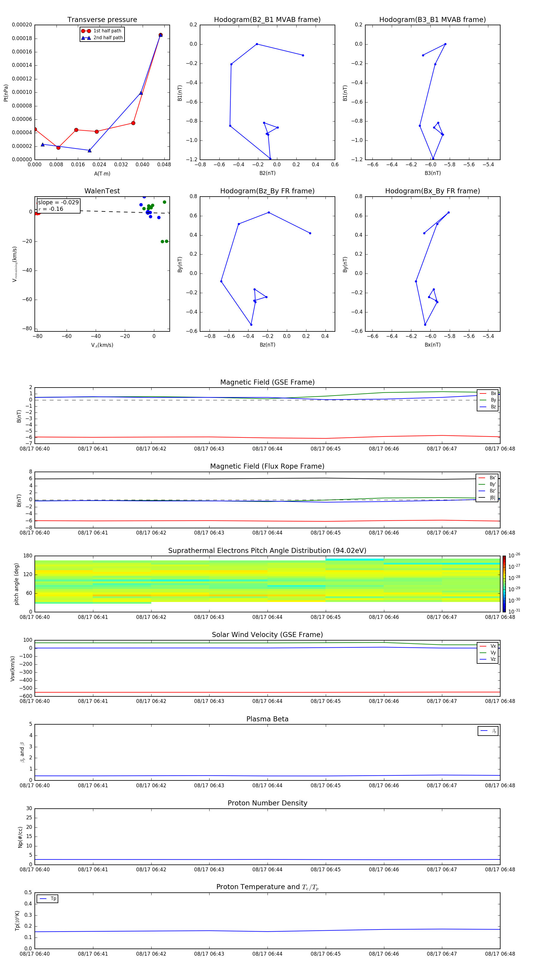Select the '2nd half path' legend entry
Viewport: 535px width, 980px height.
(102, 38)
